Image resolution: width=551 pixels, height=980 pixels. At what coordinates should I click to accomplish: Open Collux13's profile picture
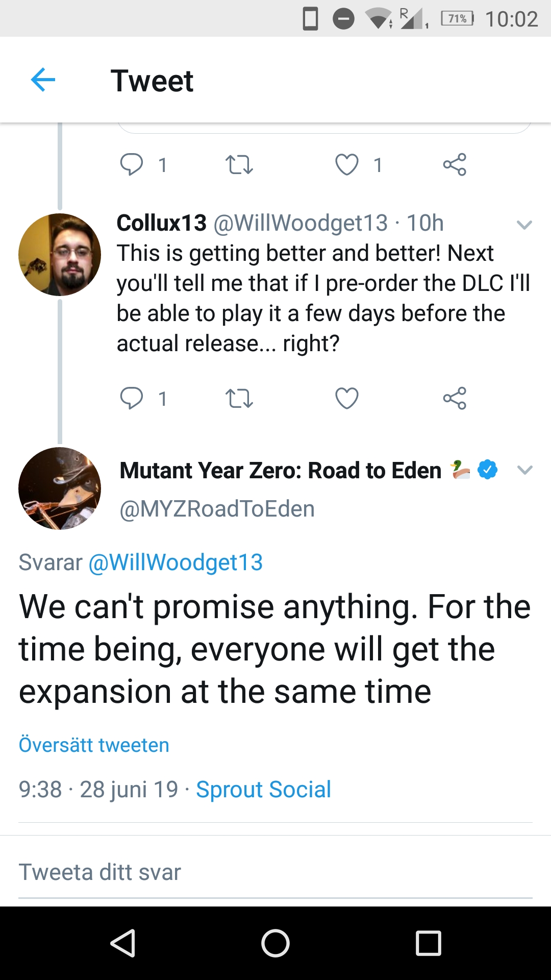click(60, 255)
